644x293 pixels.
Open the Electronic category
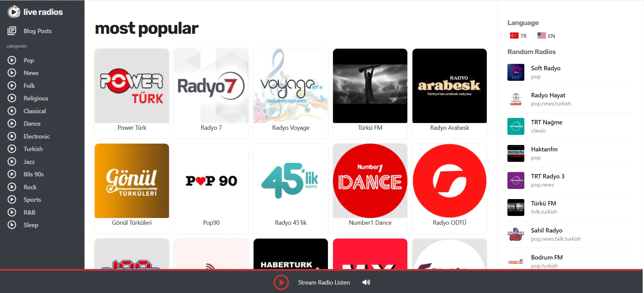coord(37,136)
